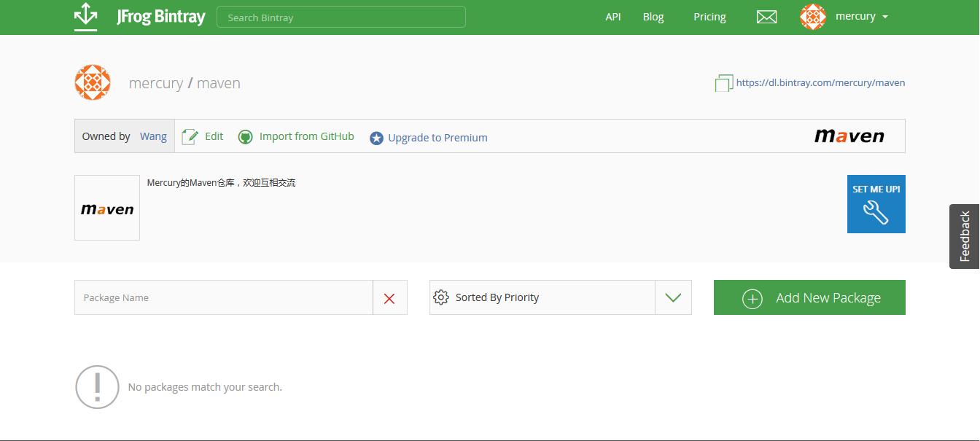Open owner Wang profile link
980x441 pixels.
pos(153,136)
